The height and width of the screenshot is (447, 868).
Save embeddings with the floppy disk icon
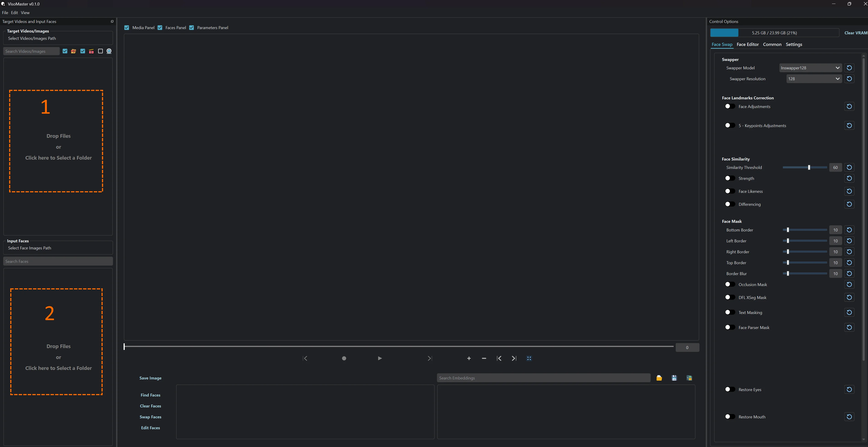(x=674, y=378)
